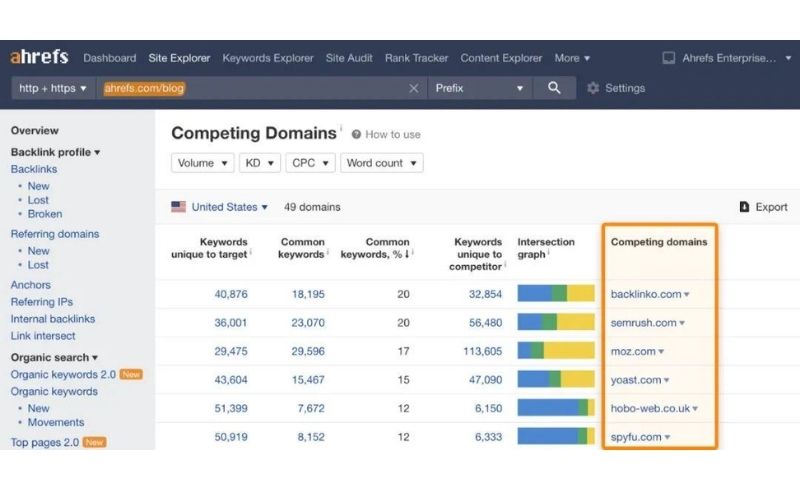Open the Word count filter dropdown

[382, 163]
